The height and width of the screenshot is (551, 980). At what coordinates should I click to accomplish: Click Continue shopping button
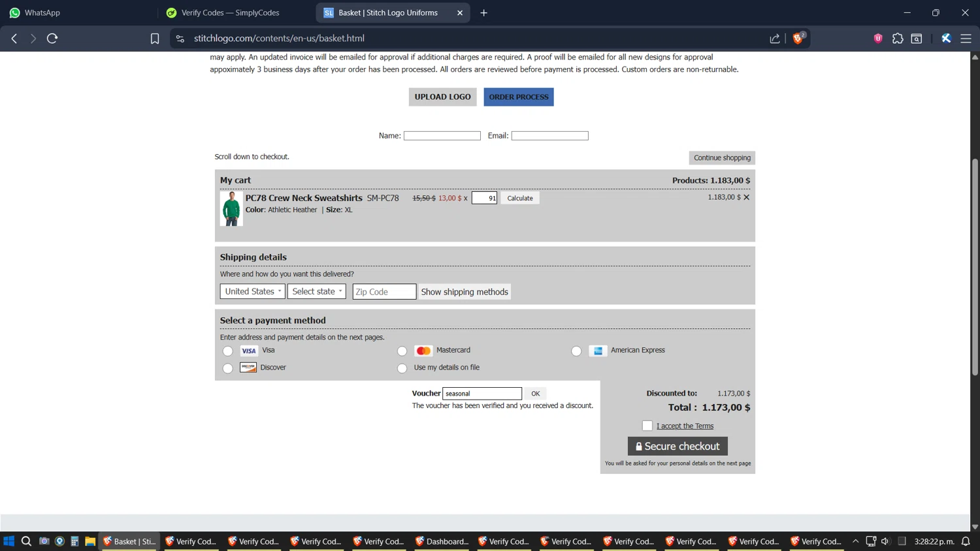tap(722, 157)
